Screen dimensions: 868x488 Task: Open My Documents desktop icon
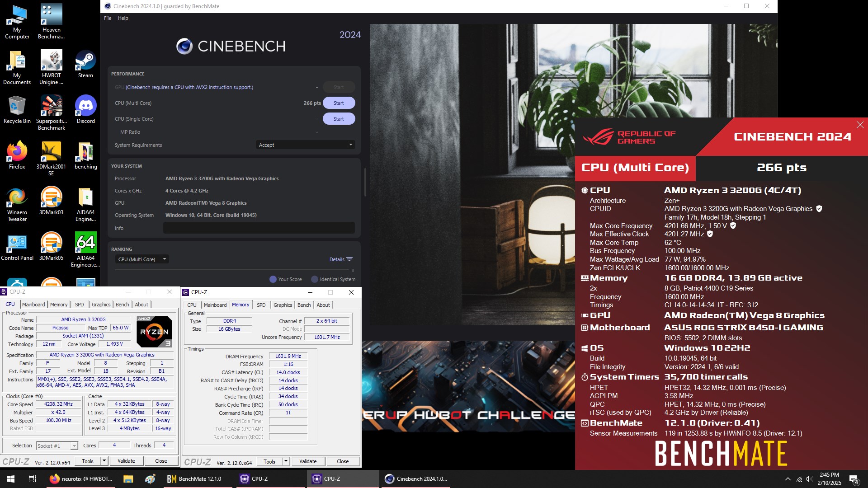click(17, 67)
